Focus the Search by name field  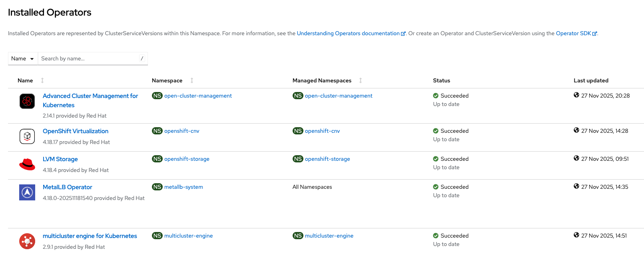point(89,58)
